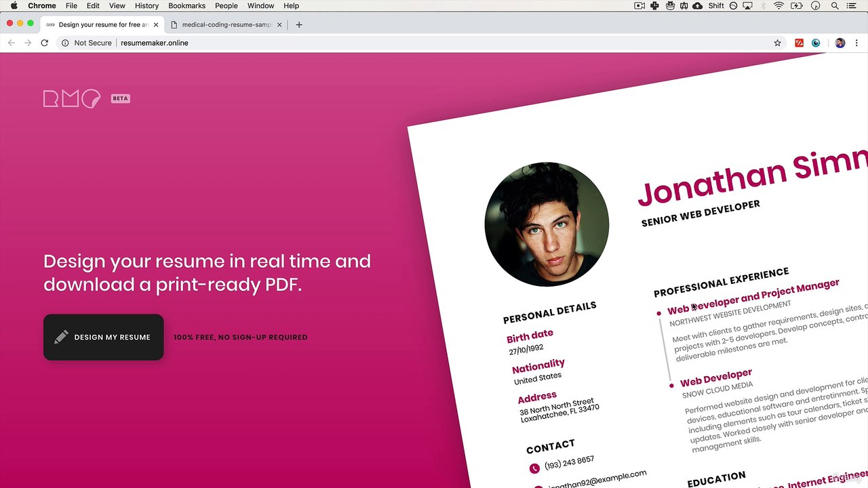
Task: Click the round clock-style menu bar icon
Action: point(816,5)
